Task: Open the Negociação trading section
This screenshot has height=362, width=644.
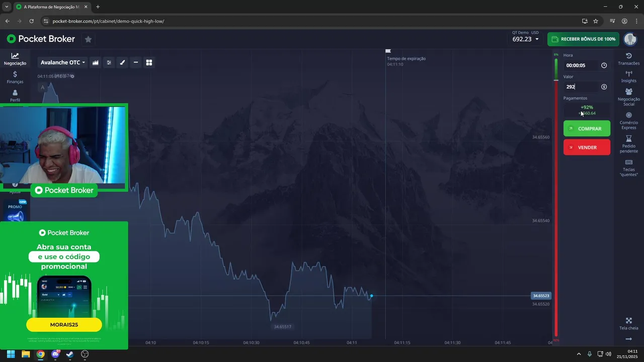Action: click(15, 59)
